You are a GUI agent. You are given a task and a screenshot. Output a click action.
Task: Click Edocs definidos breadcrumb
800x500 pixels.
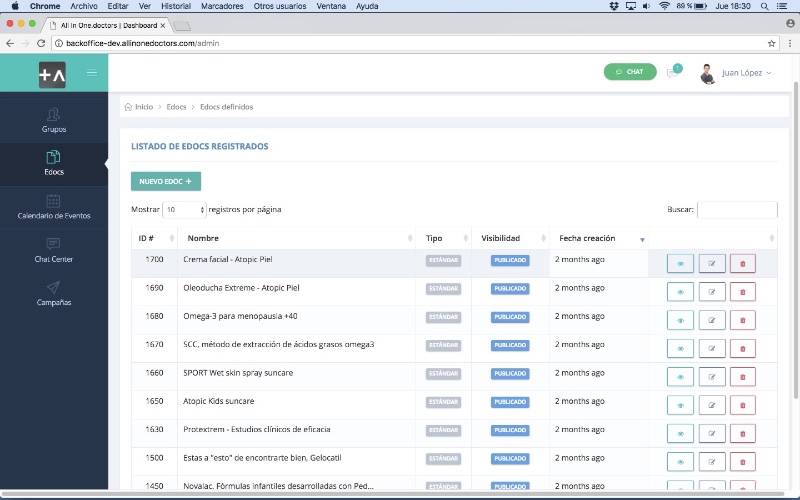click(x=227, y=107)
